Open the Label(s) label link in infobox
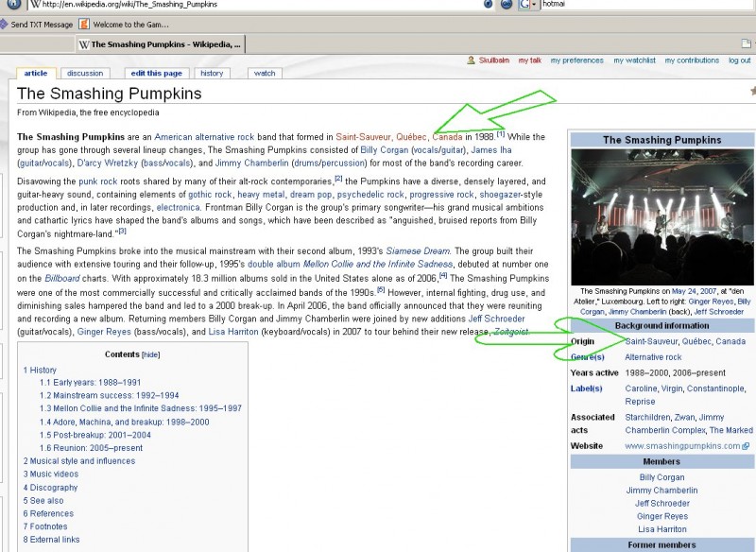Screen dimensions: 756x552 pyautogui.click(x=586, y=388)
